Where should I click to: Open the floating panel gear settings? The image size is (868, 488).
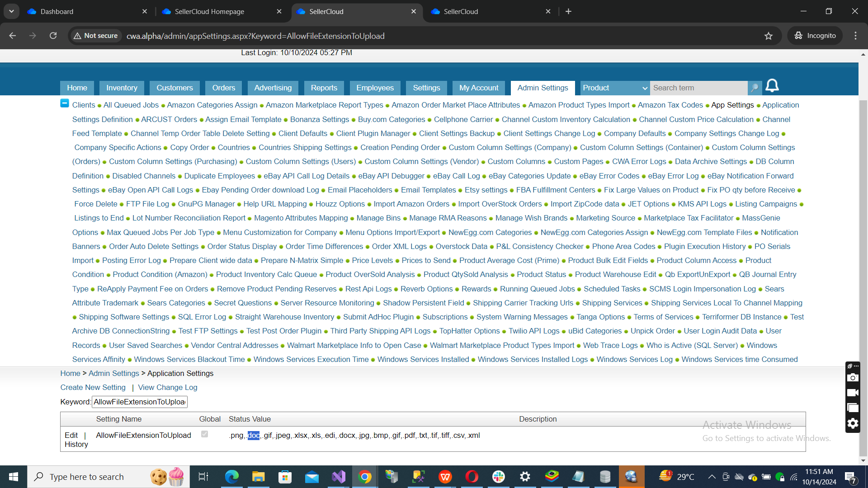tap(853, 423)
